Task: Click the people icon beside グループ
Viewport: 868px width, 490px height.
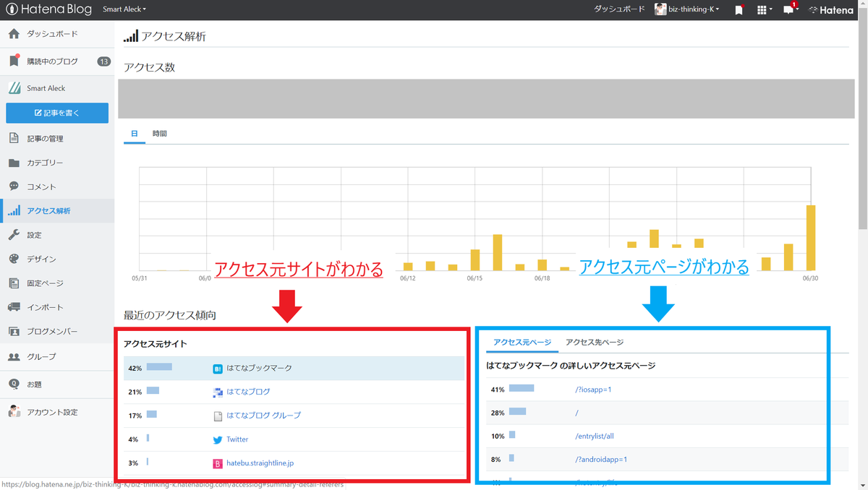Action: tap(14, 356)
